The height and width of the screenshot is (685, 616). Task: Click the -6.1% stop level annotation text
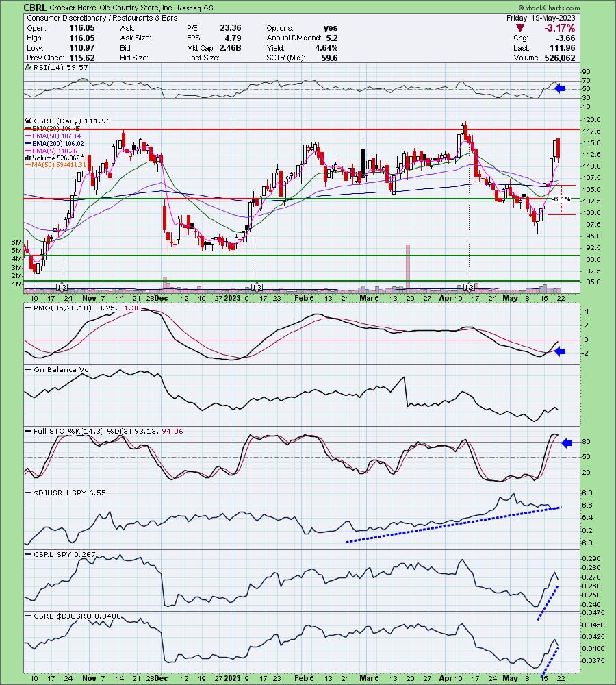coord(561,199)
